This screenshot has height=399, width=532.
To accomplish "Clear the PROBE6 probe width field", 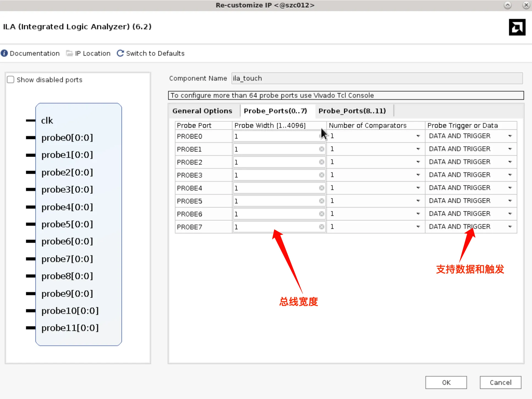I will click(x=321, y=214).
